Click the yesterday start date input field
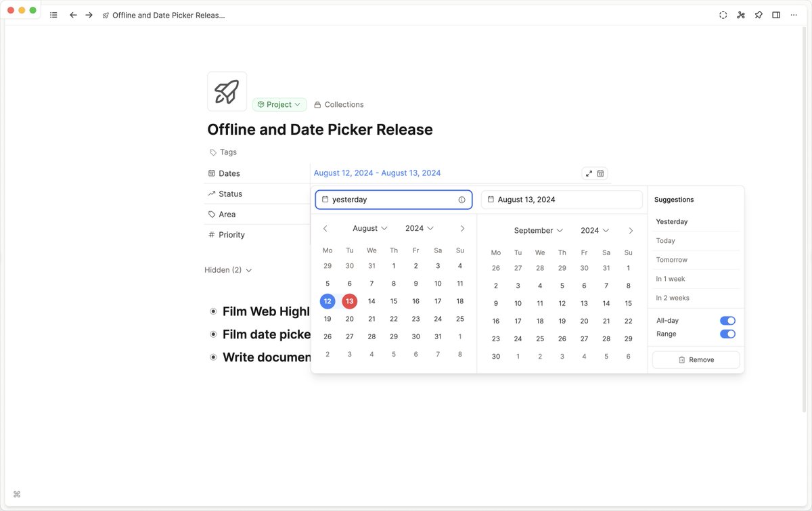Viewport: 812px width, 511px height. [x=394, y=200]
